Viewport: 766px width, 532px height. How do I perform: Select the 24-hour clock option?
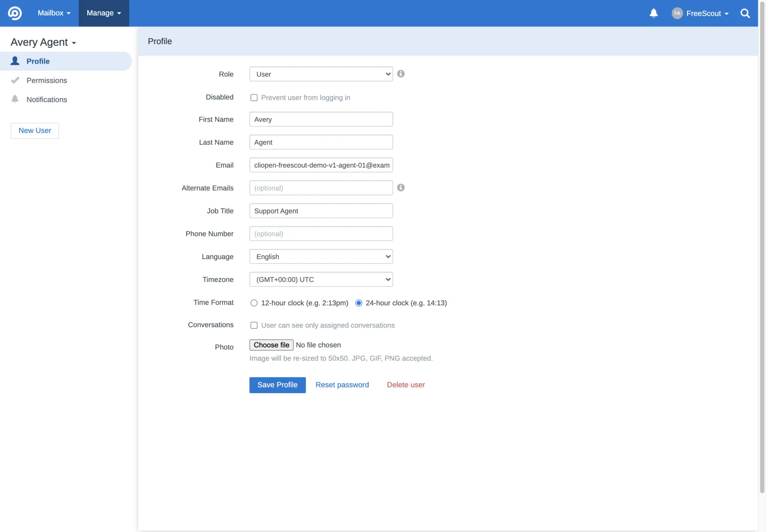click(359, 303)
